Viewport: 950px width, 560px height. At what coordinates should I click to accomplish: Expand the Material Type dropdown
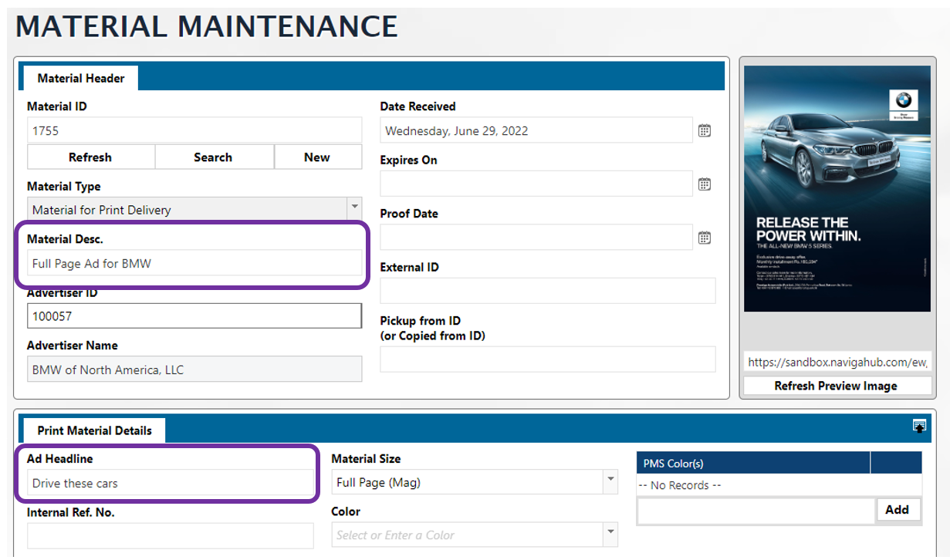pos(353,209)
